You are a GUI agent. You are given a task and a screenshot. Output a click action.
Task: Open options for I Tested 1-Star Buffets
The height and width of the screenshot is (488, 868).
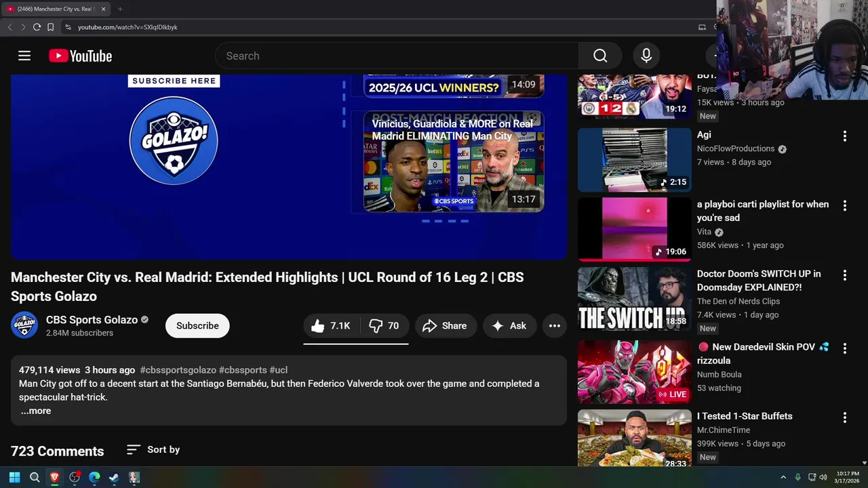click(844, 418)
